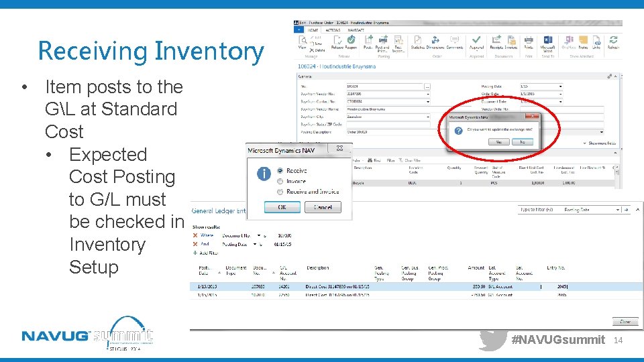
Task: Click the 106024 Houtindustrie Bruynsma heading
Action: 337,66
